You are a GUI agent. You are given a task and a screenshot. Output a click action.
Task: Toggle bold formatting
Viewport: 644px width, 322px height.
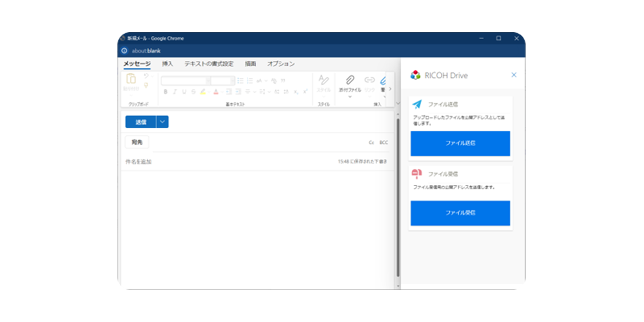click(165, 91)
